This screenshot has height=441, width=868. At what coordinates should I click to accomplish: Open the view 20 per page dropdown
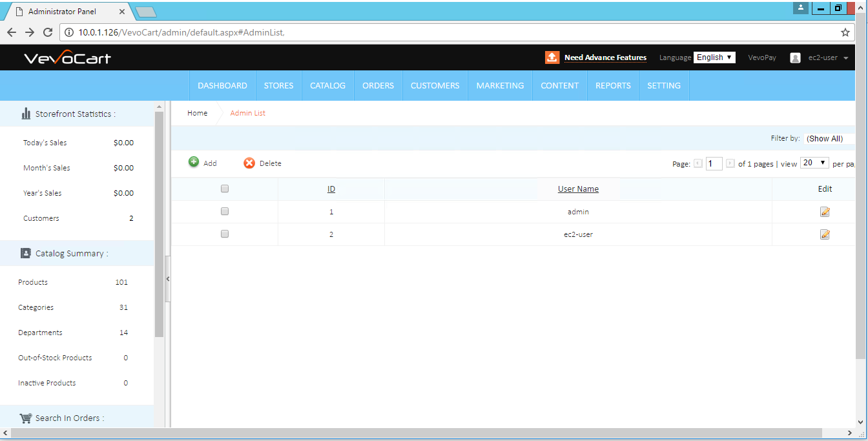(x=814, y=163)
